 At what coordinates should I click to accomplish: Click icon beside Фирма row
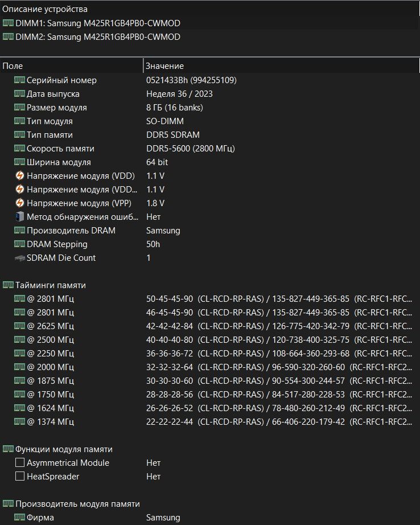click(x=19, y=517)
